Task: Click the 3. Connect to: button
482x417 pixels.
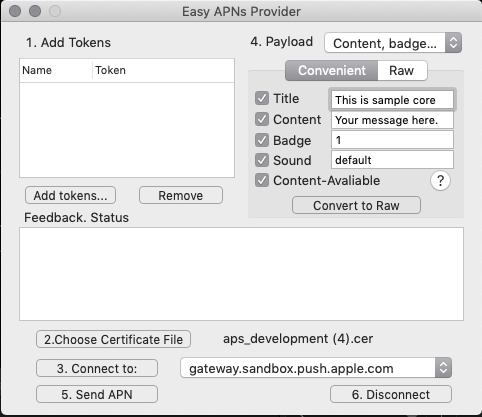Action: (97, 368)
